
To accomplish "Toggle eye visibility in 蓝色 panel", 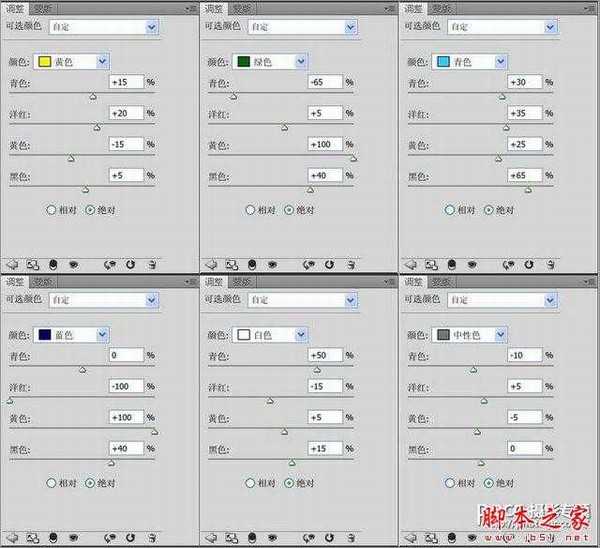I will tap(73, 538).
